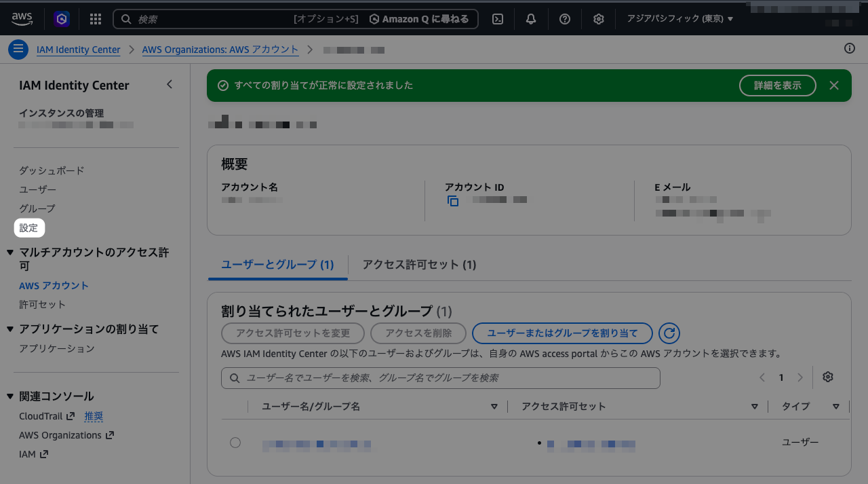Select the user row radio button
Screen dimensions: 868x484
click(235, 443)
